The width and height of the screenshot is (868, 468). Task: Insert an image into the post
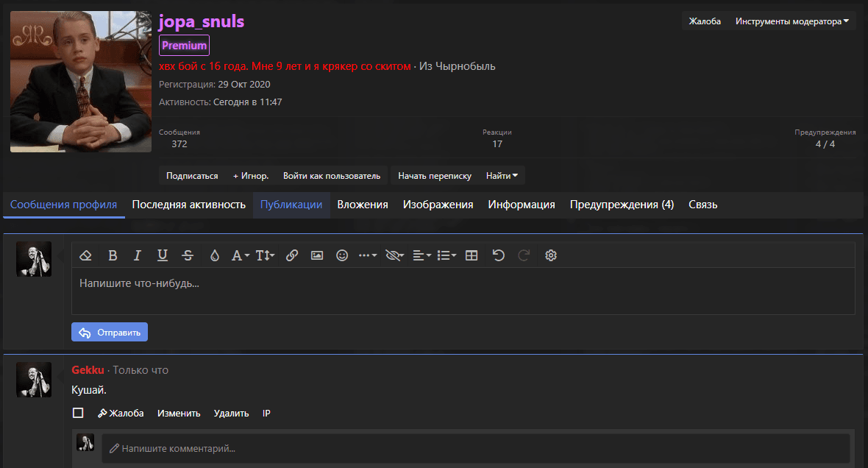coord(316,255)
